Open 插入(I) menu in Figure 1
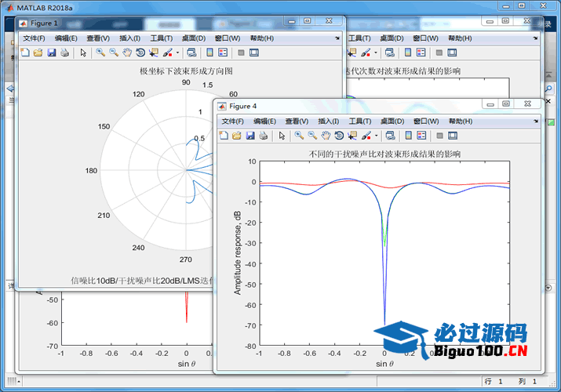Screen dimensions: 561x392 (129, 38)
